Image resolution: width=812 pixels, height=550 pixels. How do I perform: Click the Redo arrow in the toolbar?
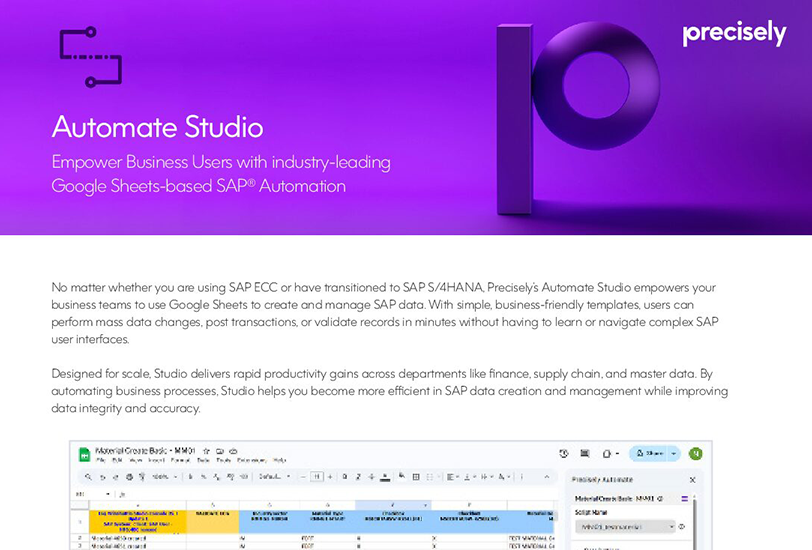115,477
